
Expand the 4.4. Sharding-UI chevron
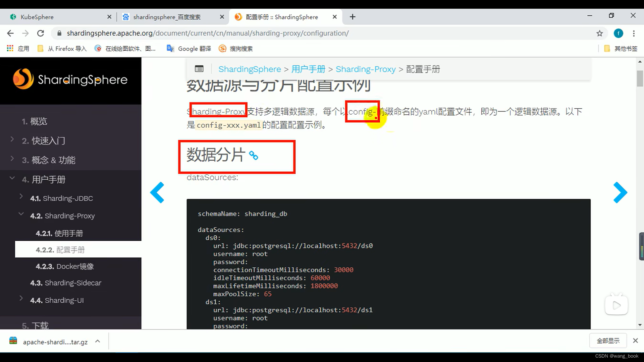21,298
